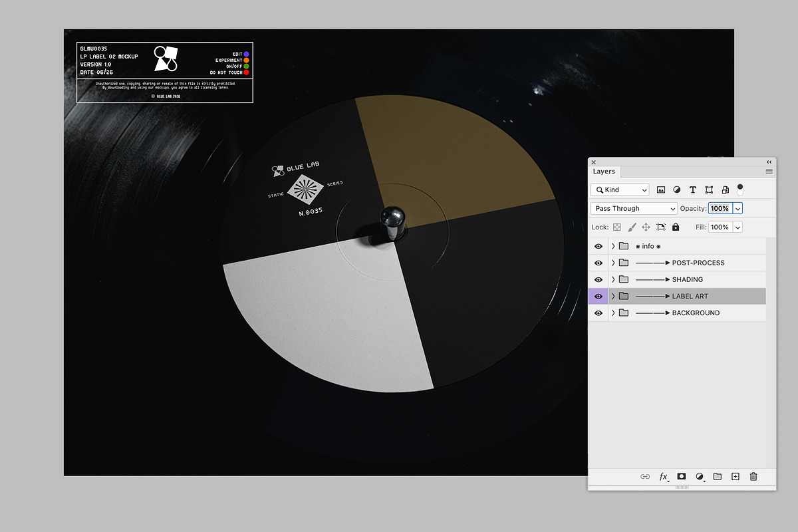This screenshot has width=798, height=532.
Task: Click the Opacity 100% field
Action: pos(720,208)
